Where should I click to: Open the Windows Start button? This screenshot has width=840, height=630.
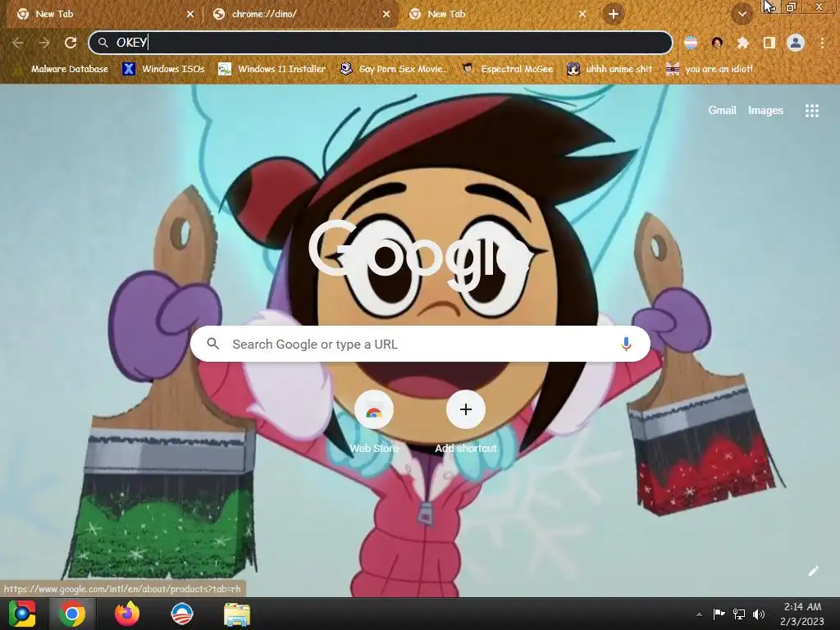point(22,614)
